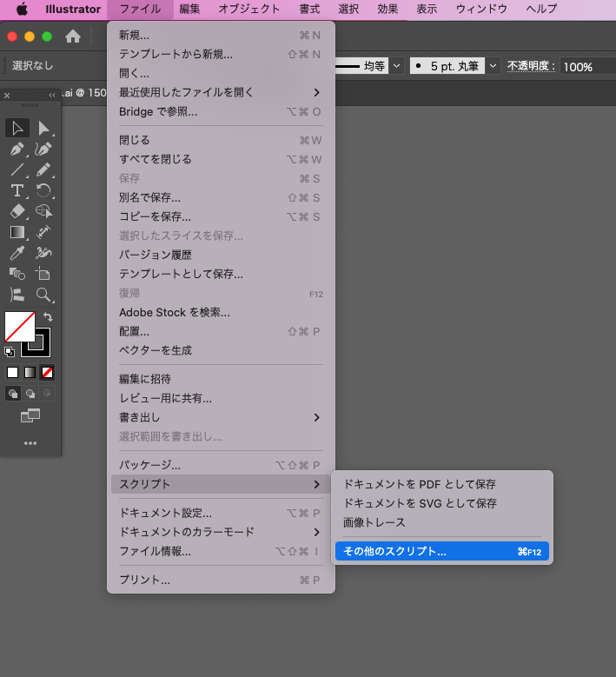
Task: Choose 新規... from File menu
Action: 221,36
